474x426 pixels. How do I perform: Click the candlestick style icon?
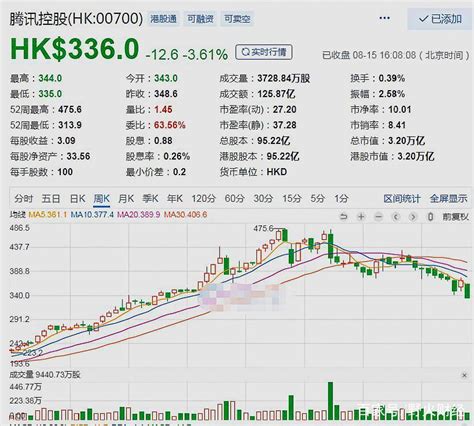(430, 217)
